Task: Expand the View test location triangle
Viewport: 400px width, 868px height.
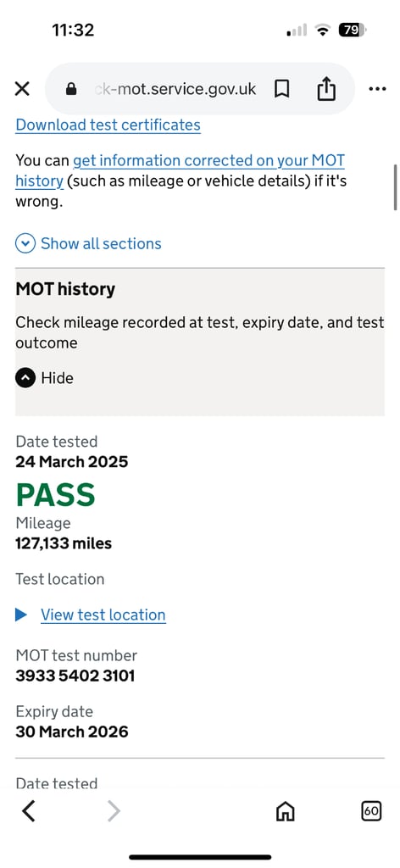Action: pos(21,615)
